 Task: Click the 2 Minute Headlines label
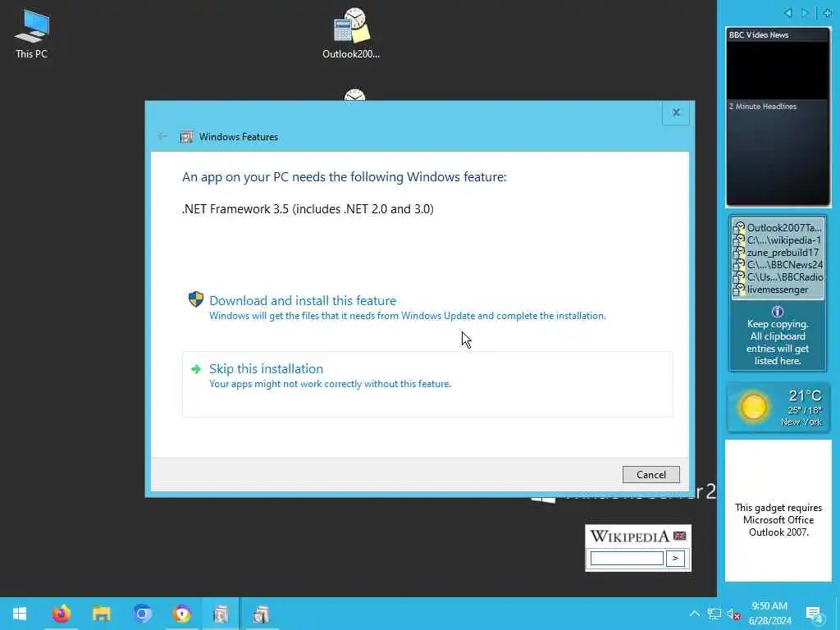[x=762, y=107]
